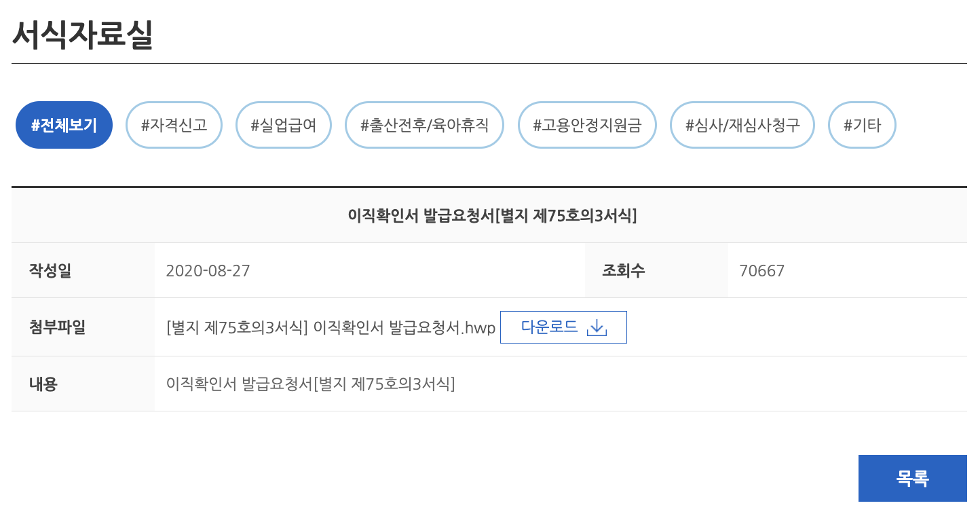The image size is (980, 516).
Task: Filter forms by #자격신고 category
Action: pos(174,124)
